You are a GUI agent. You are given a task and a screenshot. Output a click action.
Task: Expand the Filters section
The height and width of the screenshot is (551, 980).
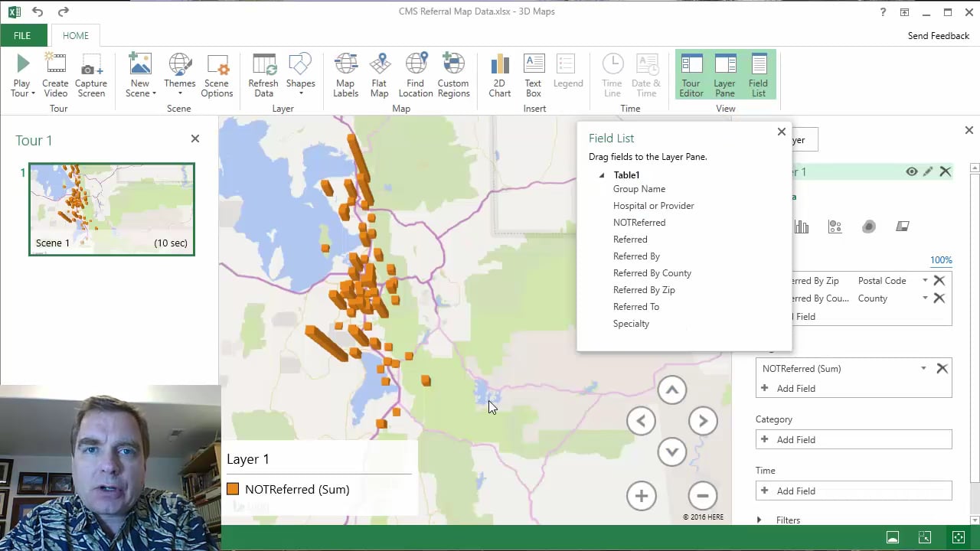click(759, 520)
